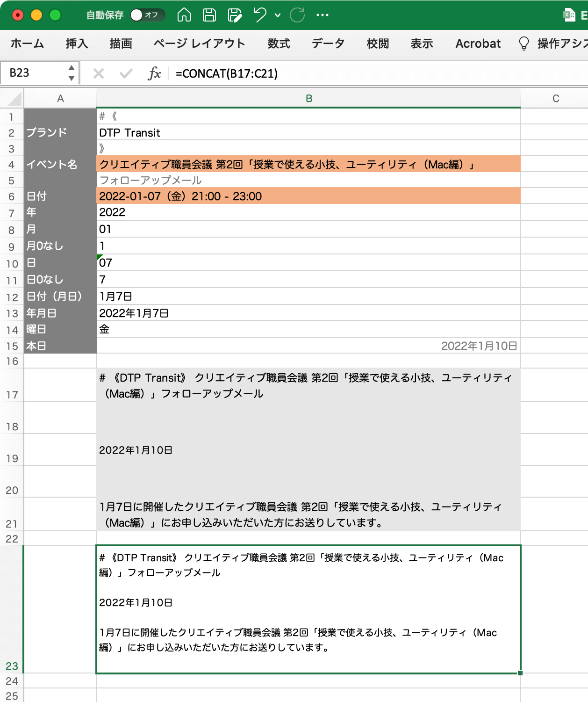Click the Save floppy disk icon
588x702 pixels.
point(209,15)
